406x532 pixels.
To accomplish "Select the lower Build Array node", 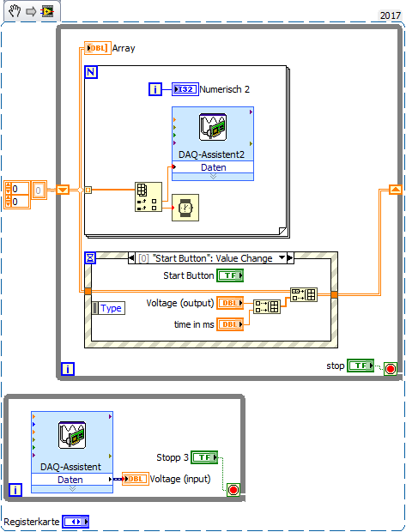I will [x=267, y=306].
